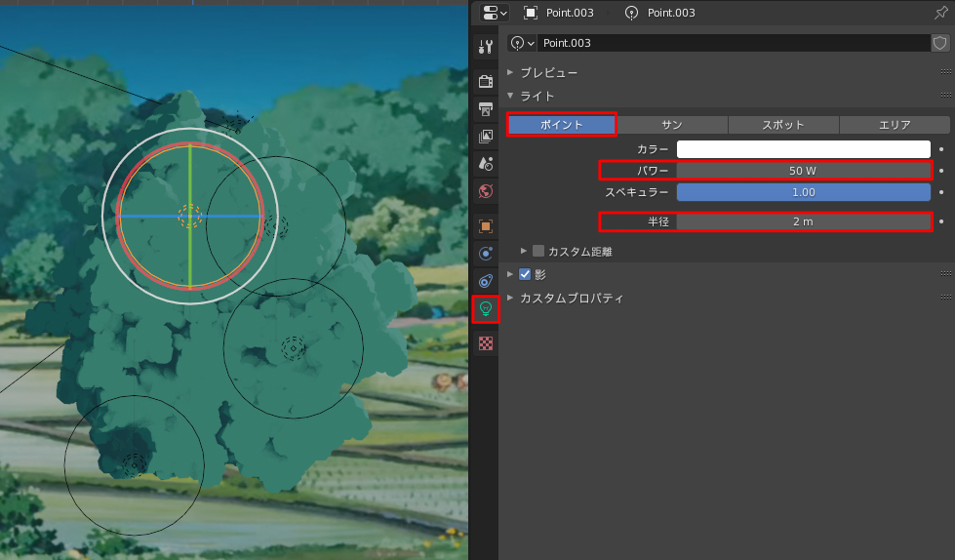Open the light data-block browse dropdown
The image size is (955, 560).
pos(522,43)
